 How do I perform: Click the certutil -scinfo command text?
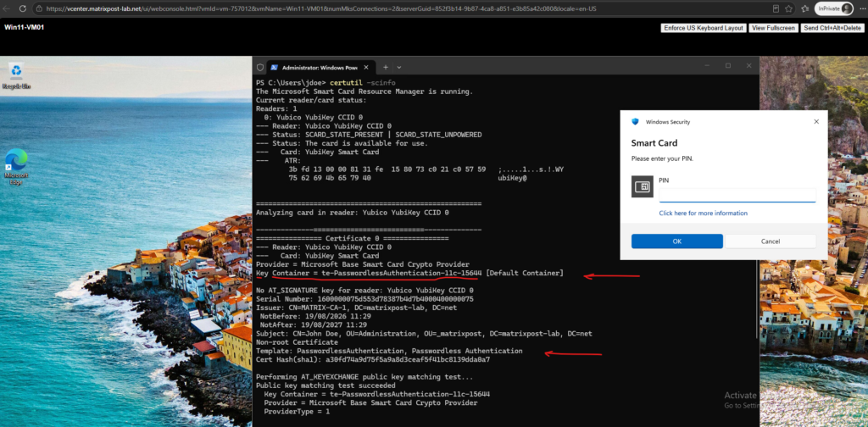pos(363,82)
